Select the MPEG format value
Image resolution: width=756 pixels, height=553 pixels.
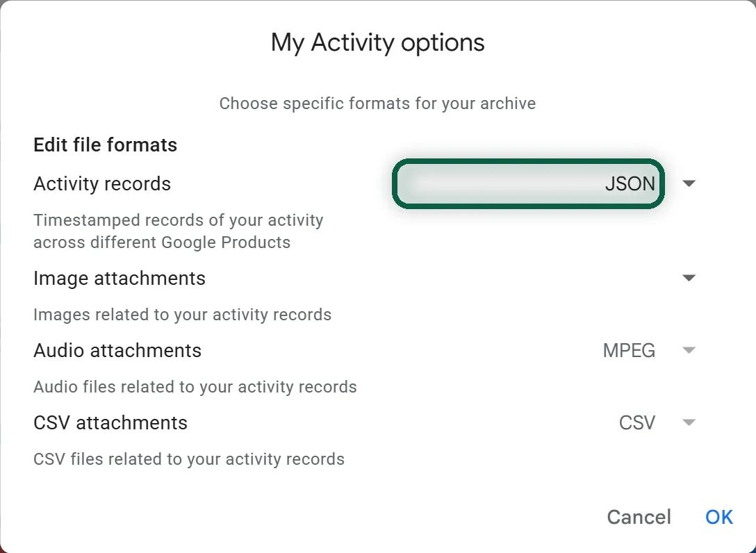point(629,351)
